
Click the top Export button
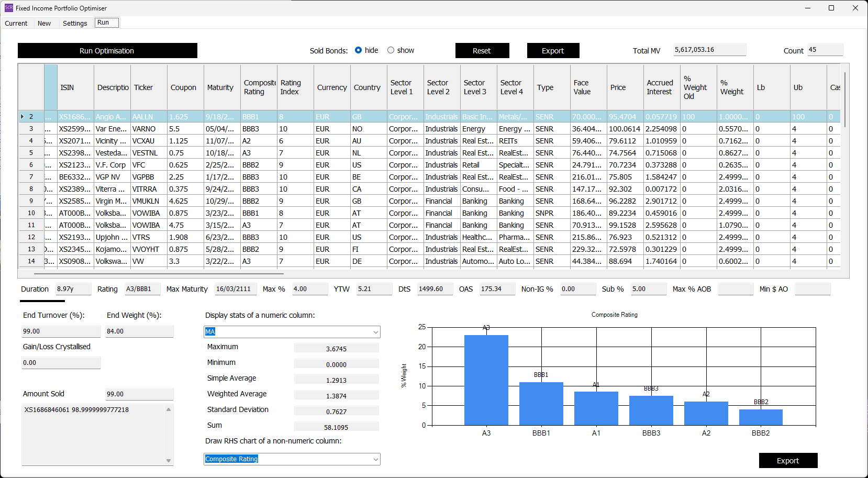tap(553, 51)
